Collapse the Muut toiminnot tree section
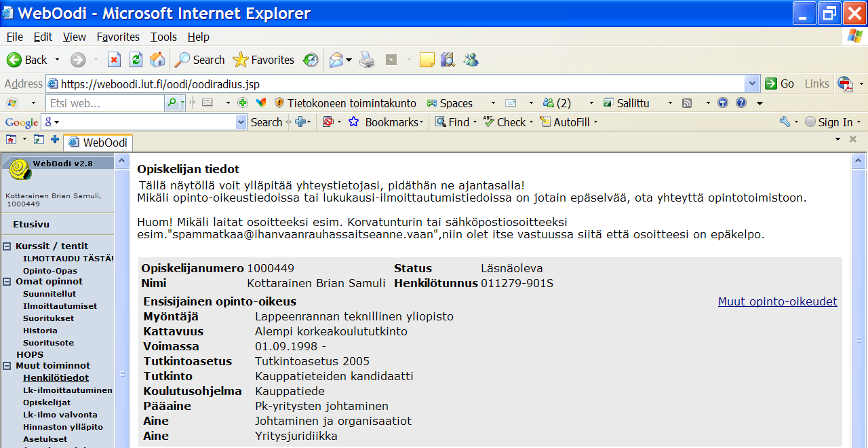Image resolution: width=868 pixels, height=448 pixels. (7, 366)
